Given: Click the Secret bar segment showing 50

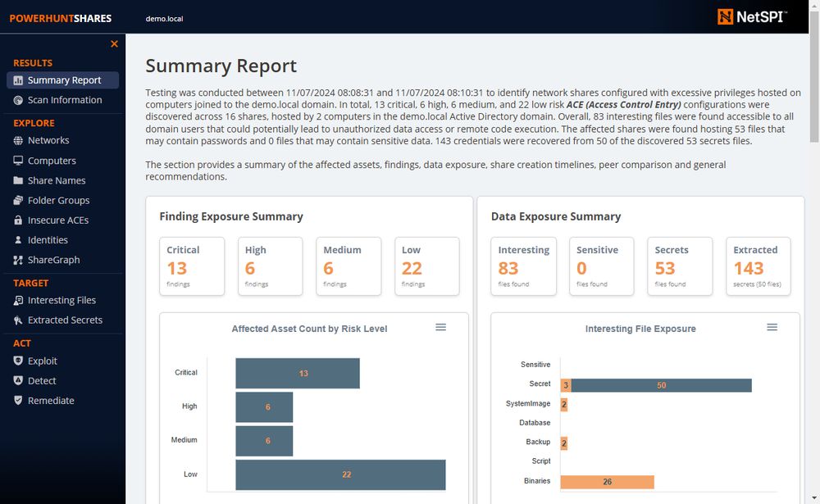Looking at the screenshot, I should pyautogui.click(x=662, y=385).
